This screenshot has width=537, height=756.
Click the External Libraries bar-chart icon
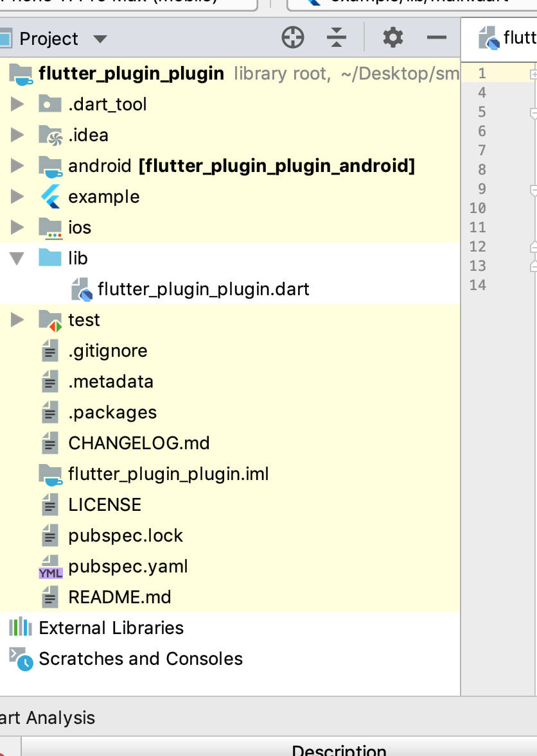21,627
